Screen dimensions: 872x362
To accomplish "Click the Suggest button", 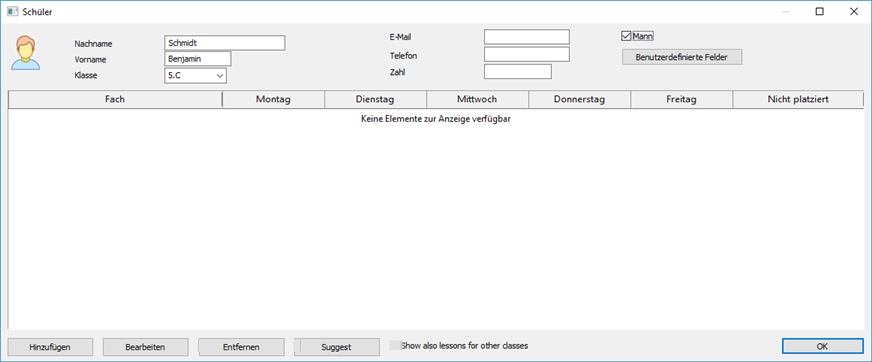I will pyautogui.click(x=336, y=346).
